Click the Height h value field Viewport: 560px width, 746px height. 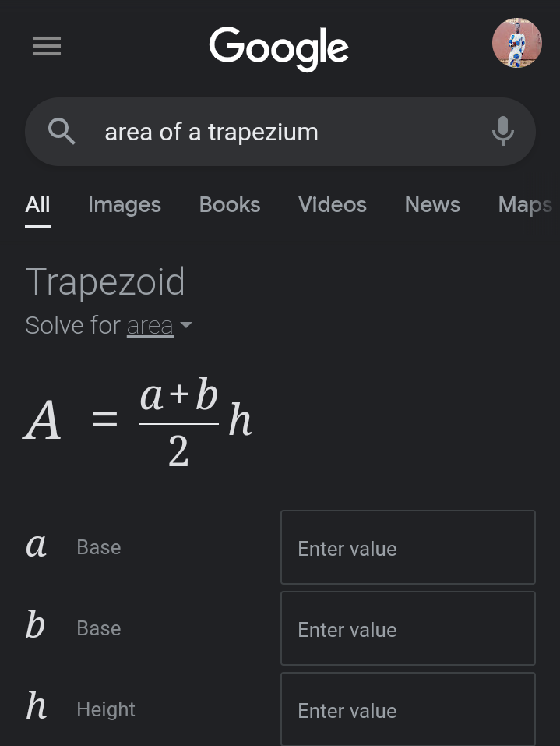[407, 709]
